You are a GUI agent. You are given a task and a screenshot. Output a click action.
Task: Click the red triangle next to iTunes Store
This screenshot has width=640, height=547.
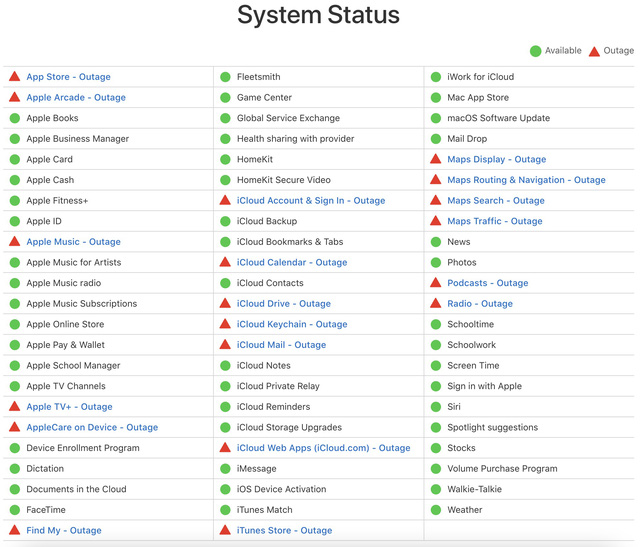225,530
